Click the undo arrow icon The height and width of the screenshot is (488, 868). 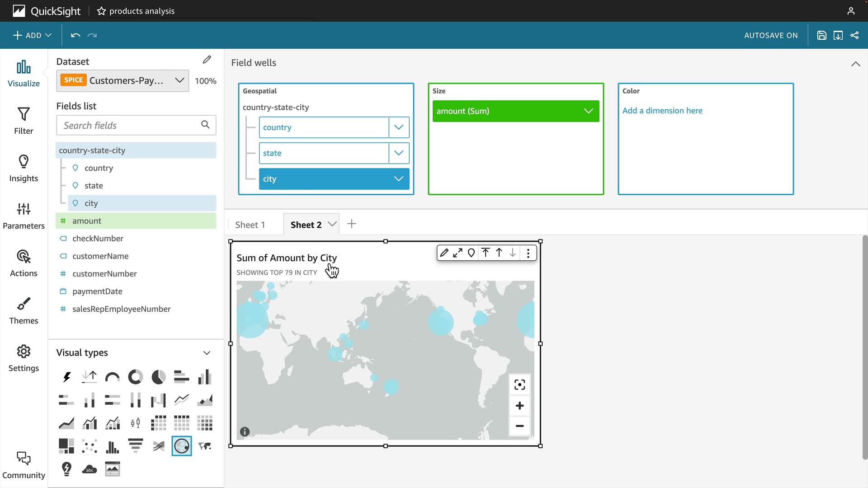[x=75, y=35]
